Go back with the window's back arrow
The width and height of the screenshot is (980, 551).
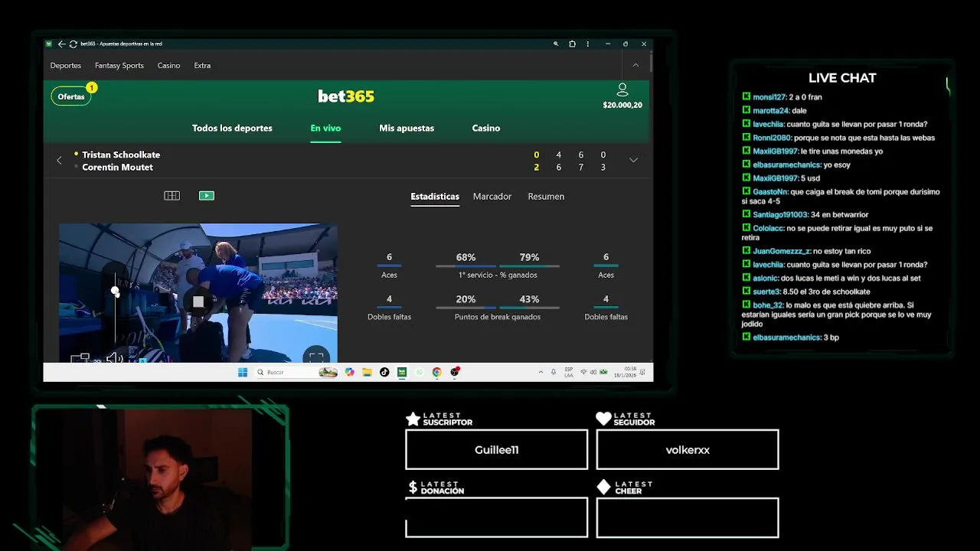(62, 44)
